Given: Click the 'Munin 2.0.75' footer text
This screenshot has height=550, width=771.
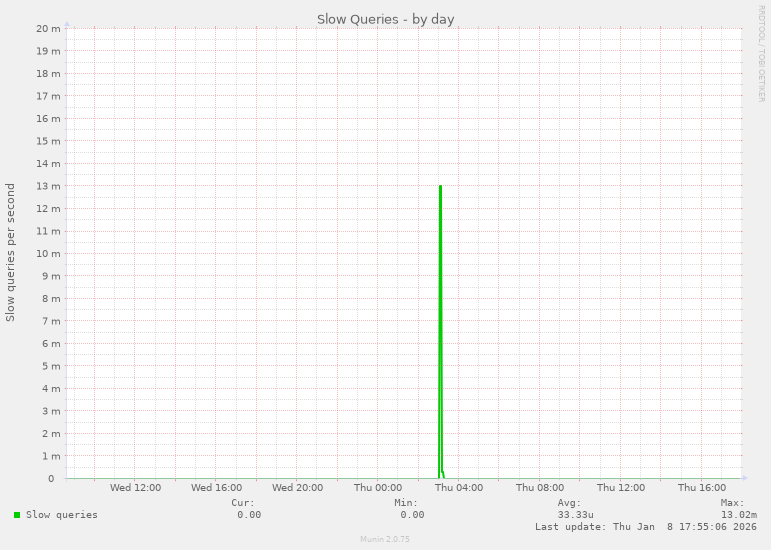Looking at the screenshot, I should click(x=385, y=539).
